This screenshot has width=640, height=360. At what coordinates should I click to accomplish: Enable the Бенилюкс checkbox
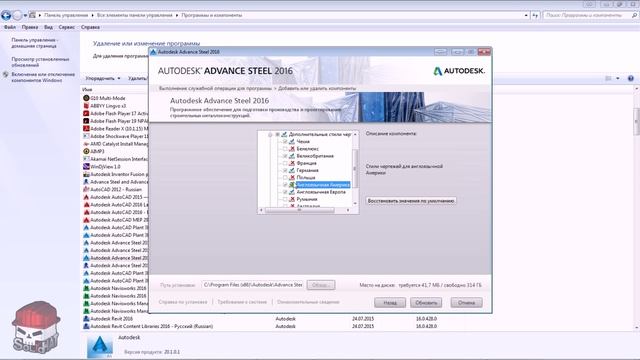tap(285, 149)
